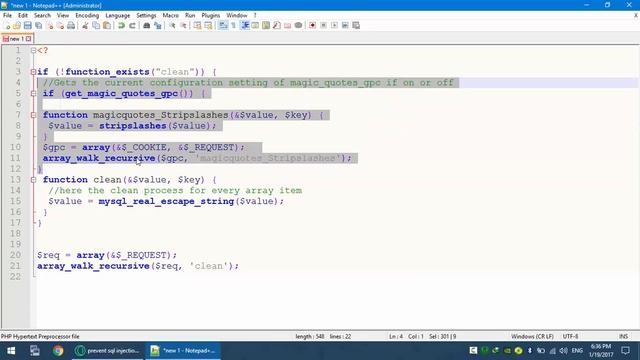
Task: Click the Close document toolbar icon
Action: [x=49, y=25]
